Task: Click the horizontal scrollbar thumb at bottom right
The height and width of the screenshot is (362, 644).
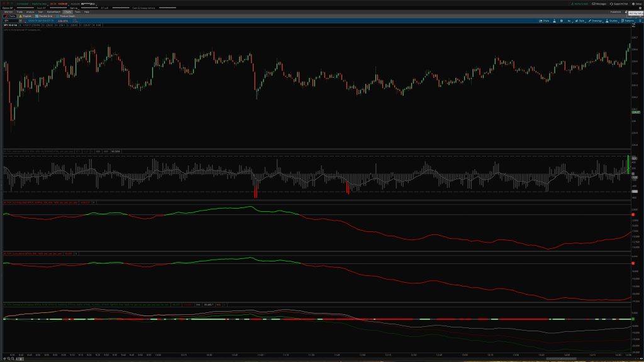Action: click(x=561, y=359)
